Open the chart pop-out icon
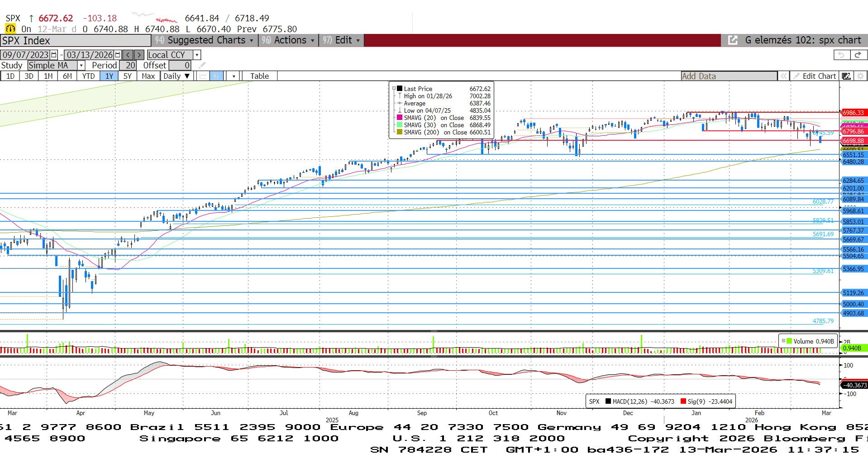This screenshot has height=473, width=868. [732, 40]
